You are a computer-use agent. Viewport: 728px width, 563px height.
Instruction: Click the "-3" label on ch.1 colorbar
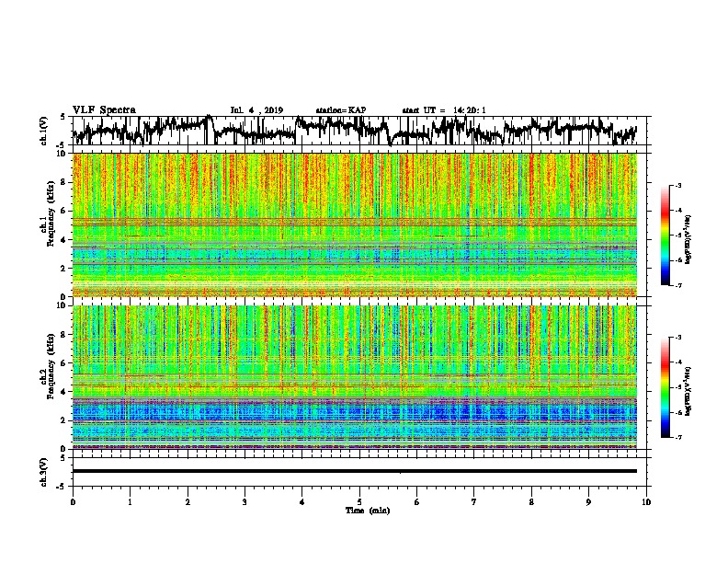tap(678, 186)
